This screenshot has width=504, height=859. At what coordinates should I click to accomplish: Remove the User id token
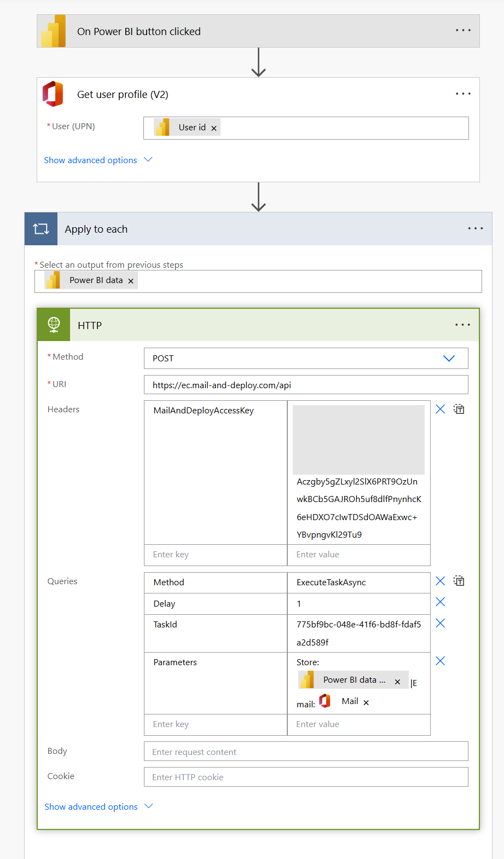click(x=214, y=128)
